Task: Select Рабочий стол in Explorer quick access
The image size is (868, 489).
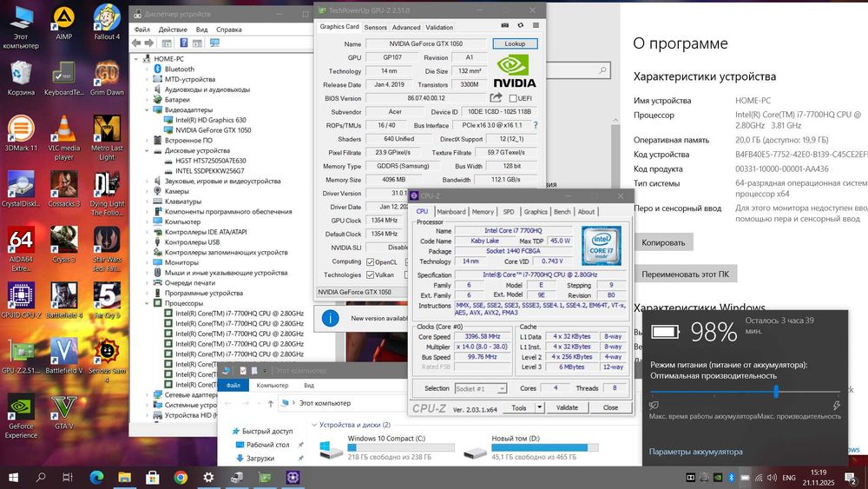Action: point(268,445)
